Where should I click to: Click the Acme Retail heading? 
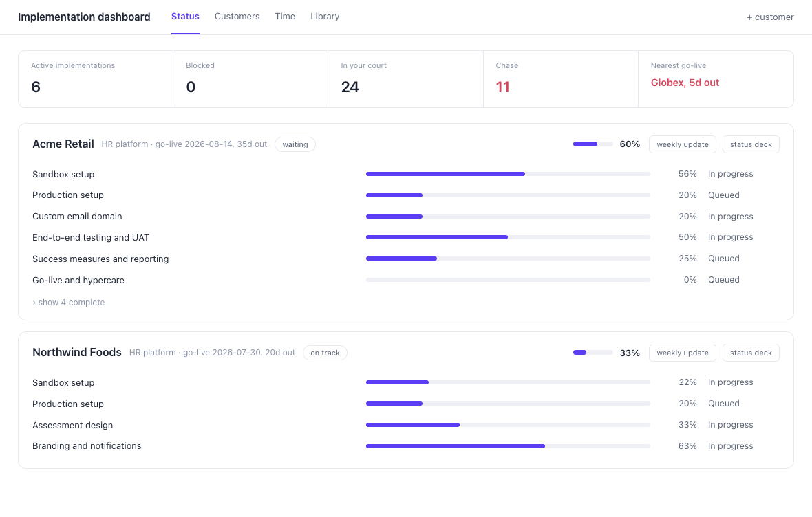tap(63, 144)
